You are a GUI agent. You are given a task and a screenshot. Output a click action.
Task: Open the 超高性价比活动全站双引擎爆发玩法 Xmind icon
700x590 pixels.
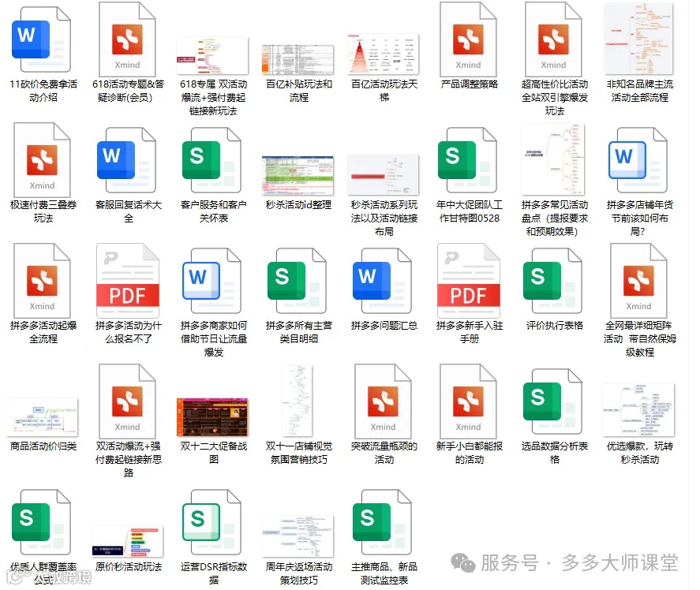pos(553,39)
